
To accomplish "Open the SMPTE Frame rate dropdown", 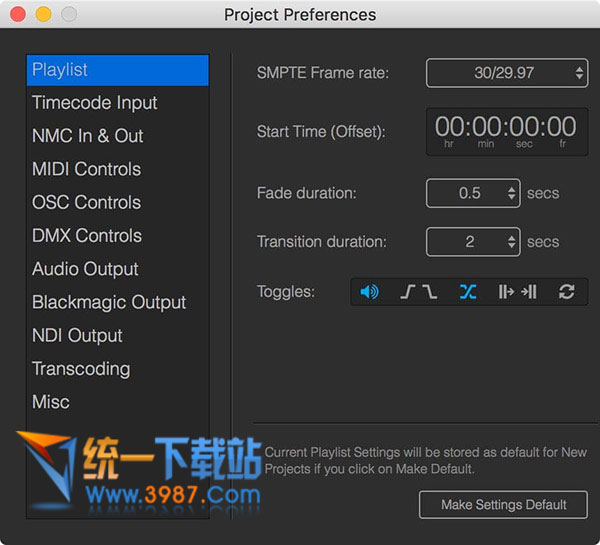I will [x=507, y=73].
